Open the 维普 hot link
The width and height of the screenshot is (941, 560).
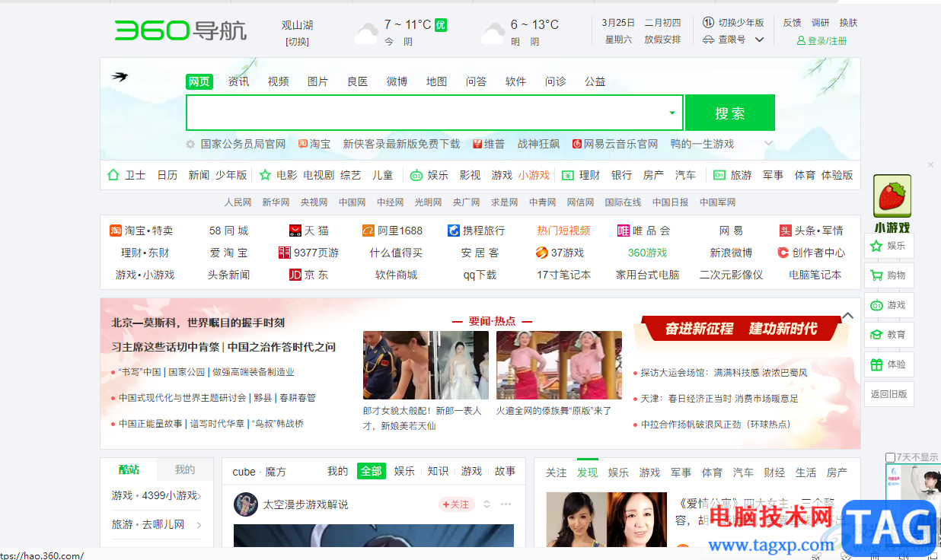(488, 144)
